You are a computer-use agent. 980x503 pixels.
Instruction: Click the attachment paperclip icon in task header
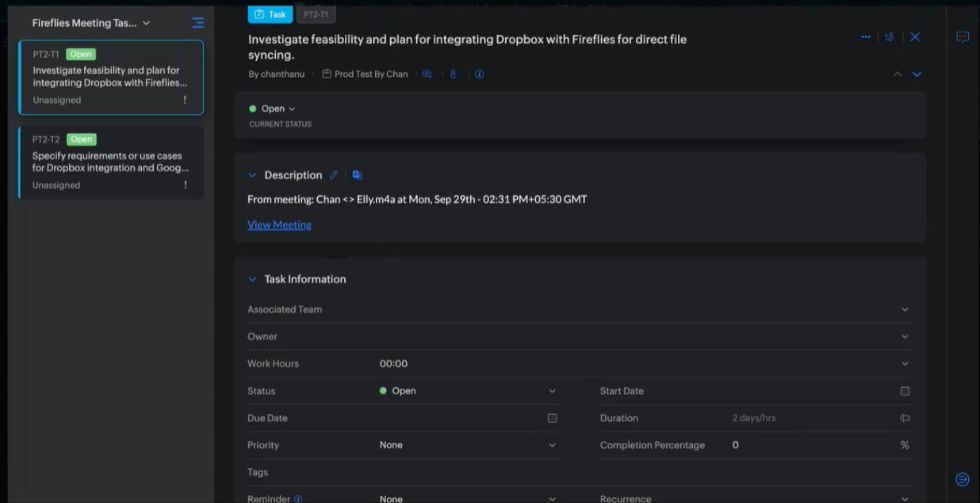coord(453,75)
